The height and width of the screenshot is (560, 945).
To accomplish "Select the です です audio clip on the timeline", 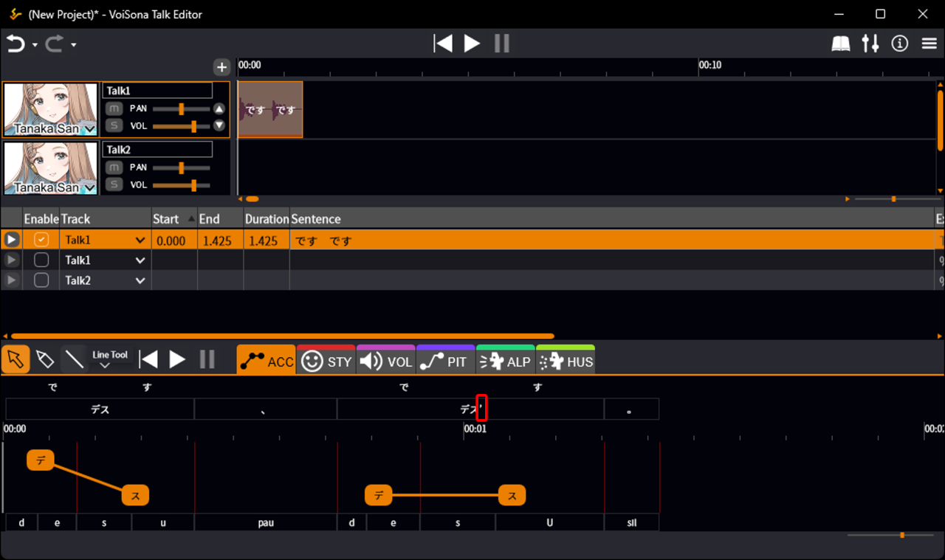I will (270, 109).
